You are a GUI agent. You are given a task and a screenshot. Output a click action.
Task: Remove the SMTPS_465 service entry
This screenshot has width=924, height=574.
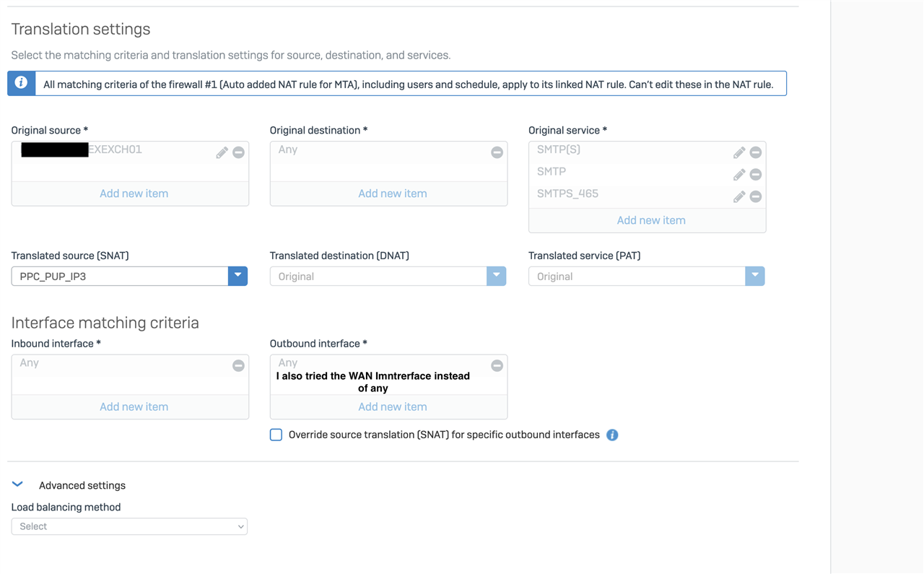tap(756, 196)
